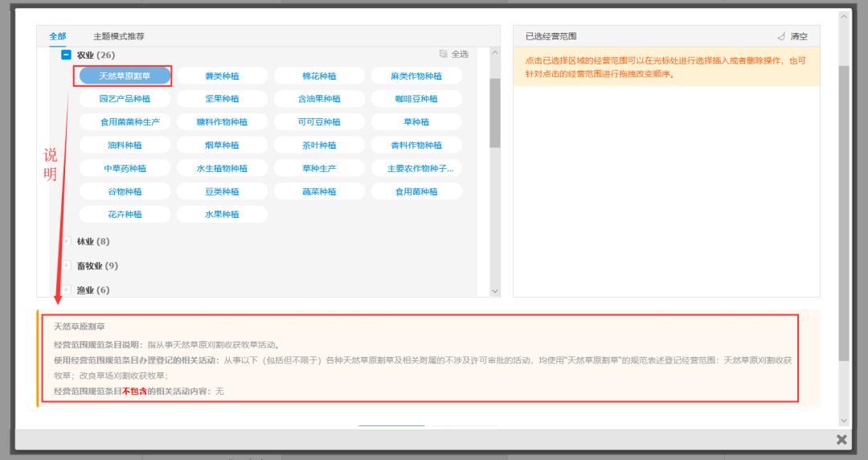Expand the 林业 (8) category
The width and height of the screenshot is (868, 460).
point(67,241)
